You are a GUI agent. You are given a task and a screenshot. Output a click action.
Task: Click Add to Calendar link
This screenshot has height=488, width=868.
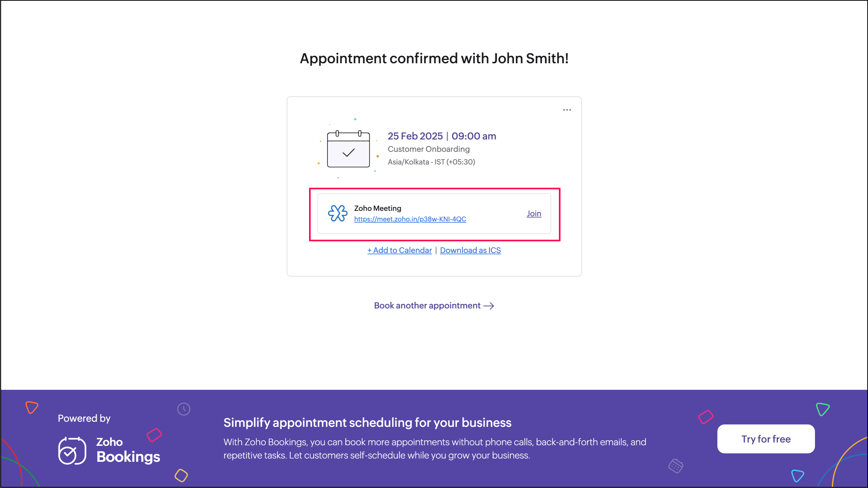tap(399, 250)
